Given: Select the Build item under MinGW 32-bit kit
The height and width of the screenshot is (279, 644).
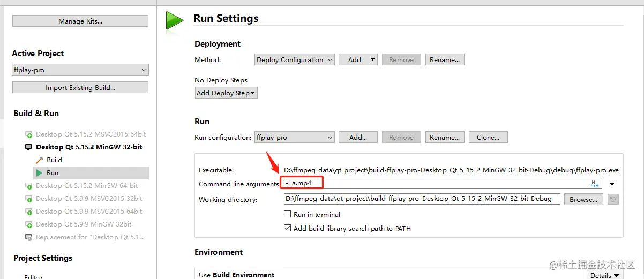Looking at the screenshot, I should point(54,160).
